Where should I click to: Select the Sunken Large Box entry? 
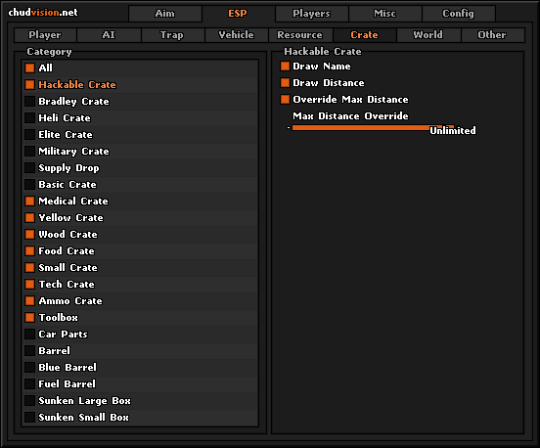(141, 400)
